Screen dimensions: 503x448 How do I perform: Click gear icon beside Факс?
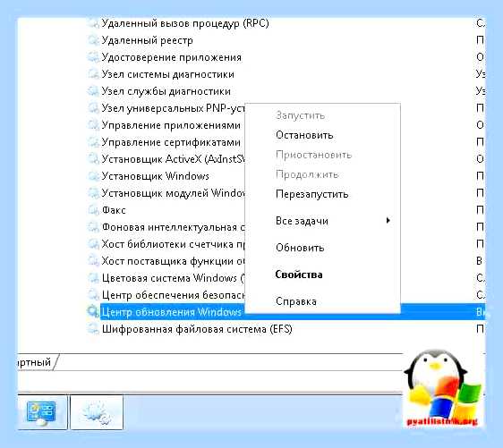click(93, 210)
